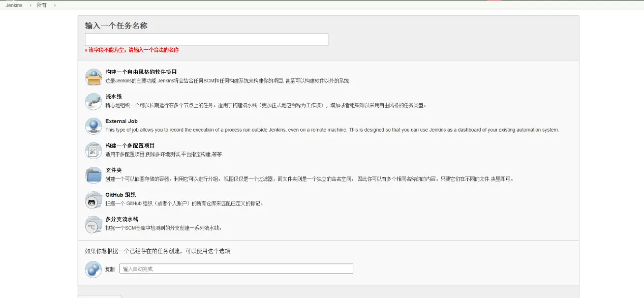Click the 文件夹 description paragraph

310,179
